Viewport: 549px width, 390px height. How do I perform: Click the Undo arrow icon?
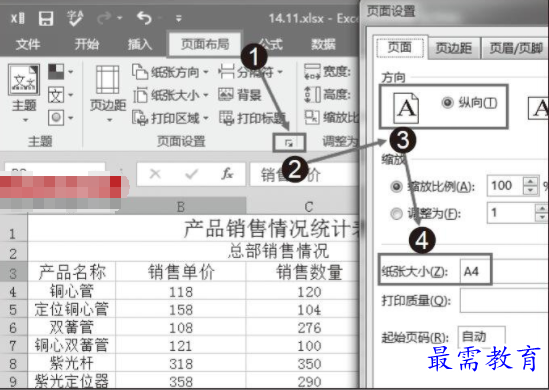(x=144, y=18)
